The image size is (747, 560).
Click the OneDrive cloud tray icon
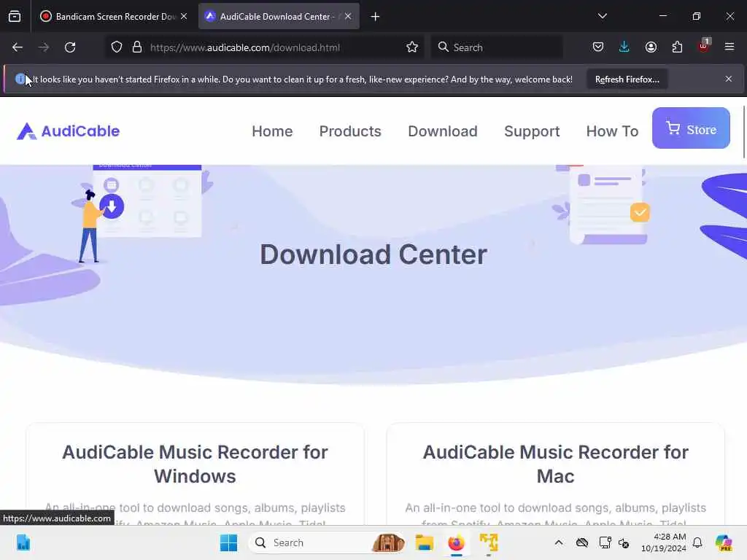[581, 542]
